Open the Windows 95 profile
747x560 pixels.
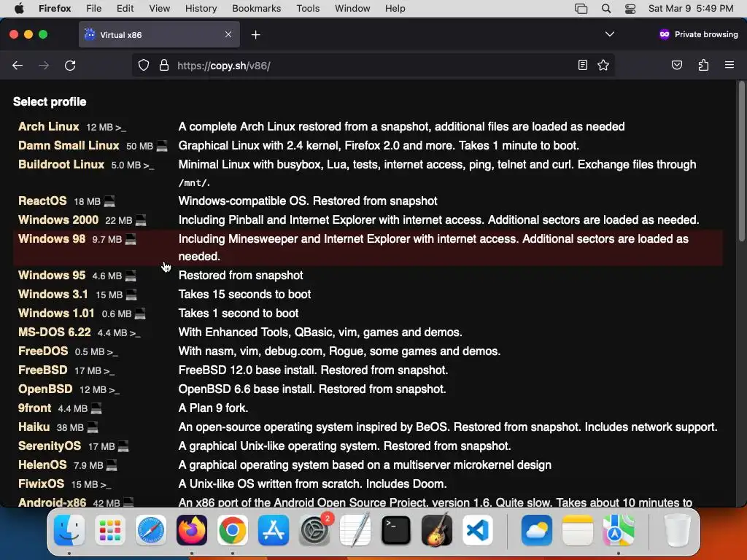(x=52, y=275)
